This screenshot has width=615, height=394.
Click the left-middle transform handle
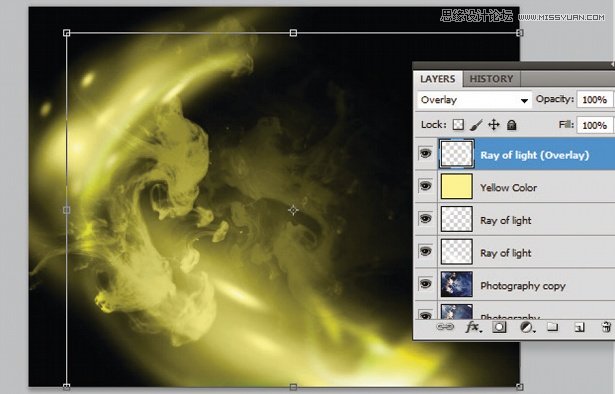pos(67,210)
